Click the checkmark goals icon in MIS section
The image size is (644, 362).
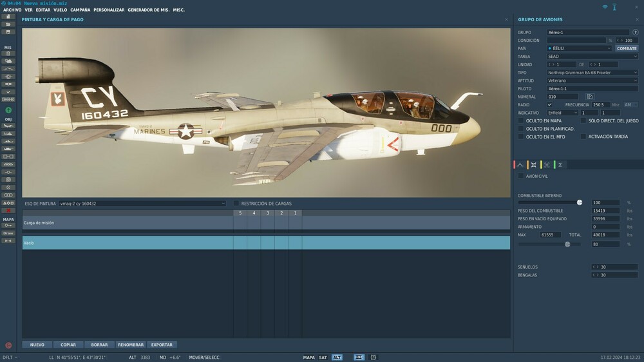click(8, 92)
